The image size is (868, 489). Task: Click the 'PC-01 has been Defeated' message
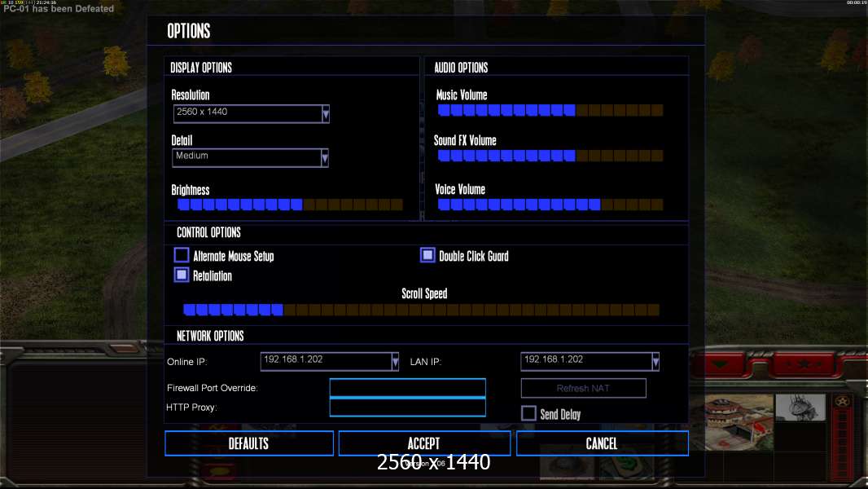[59, 9]
